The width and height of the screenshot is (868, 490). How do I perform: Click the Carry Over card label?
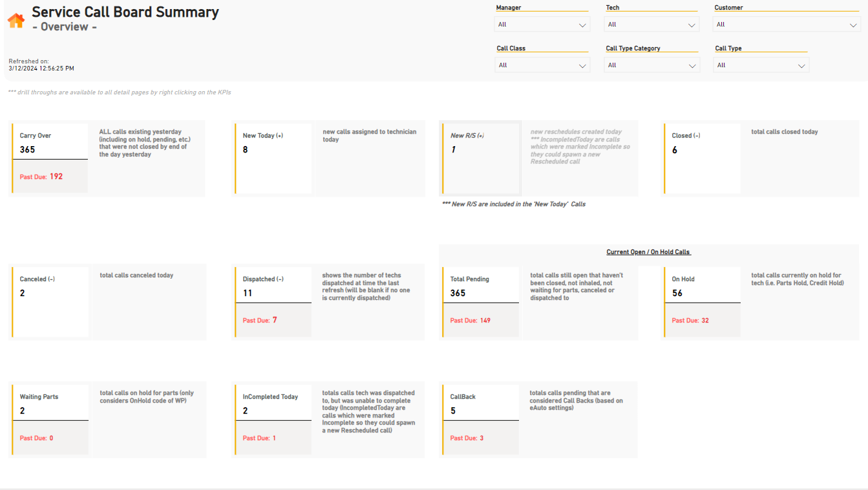click(x=36, y=136)
